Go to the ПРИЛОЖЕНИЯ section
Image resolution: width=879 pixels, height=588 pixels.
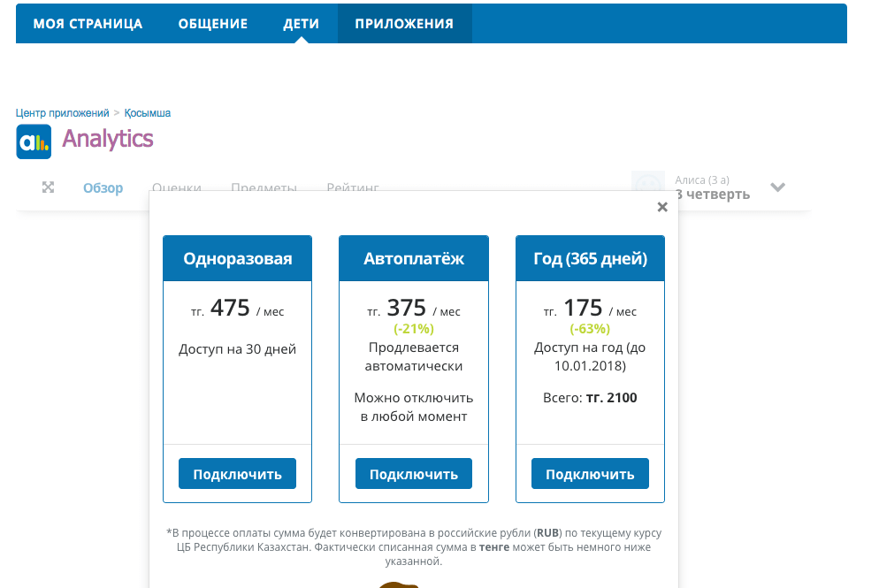[404, 24]
